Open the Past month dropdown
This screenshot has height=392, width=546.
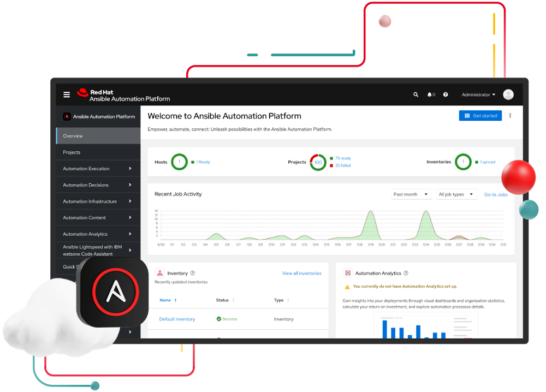pos(411,194)
